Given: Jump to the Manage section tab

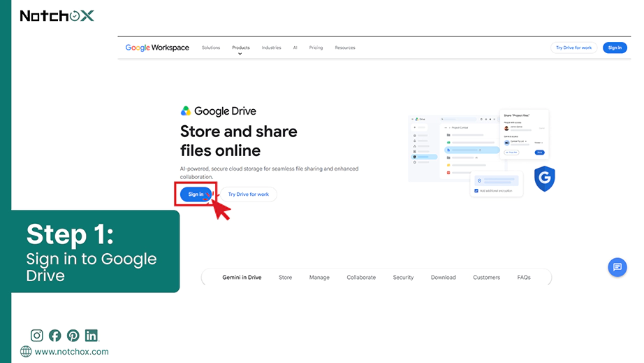Looking at the screenshot, I should 319,278.
